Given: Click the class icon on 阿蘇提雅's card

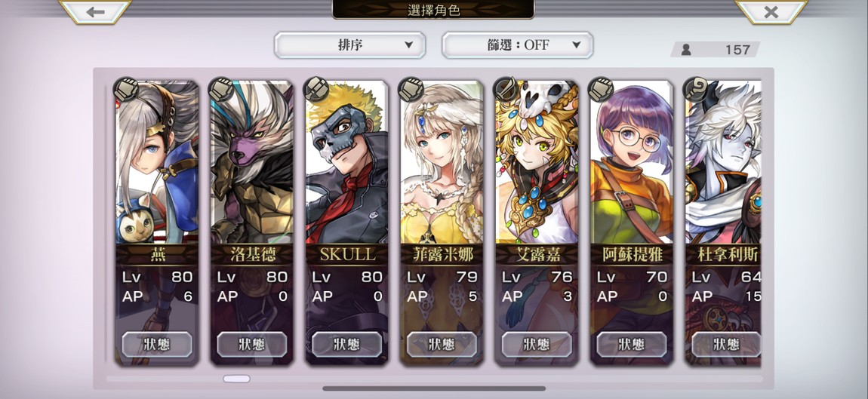Looking at the screenshot, I should [601, 89].
